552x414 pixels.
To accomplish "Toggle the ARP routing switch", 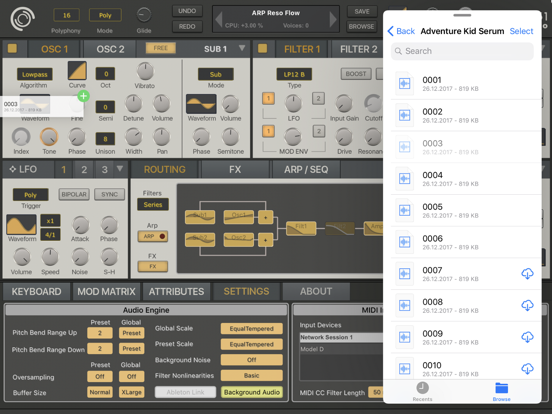I will point(152,236).
